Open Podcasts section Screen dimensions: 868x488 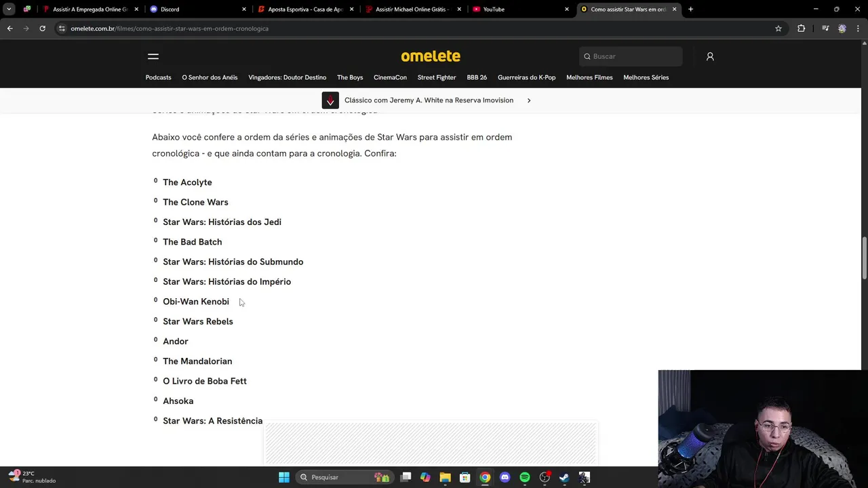tap(158, 77)
